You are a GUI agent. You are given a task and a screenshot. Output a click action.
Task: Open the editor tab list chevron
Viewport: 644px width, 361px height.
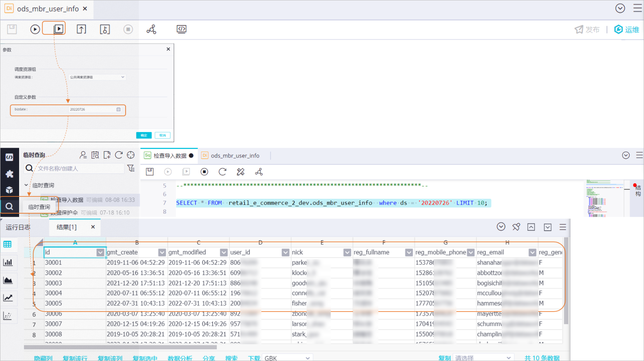pyautogui.click(x=626, y=155)
